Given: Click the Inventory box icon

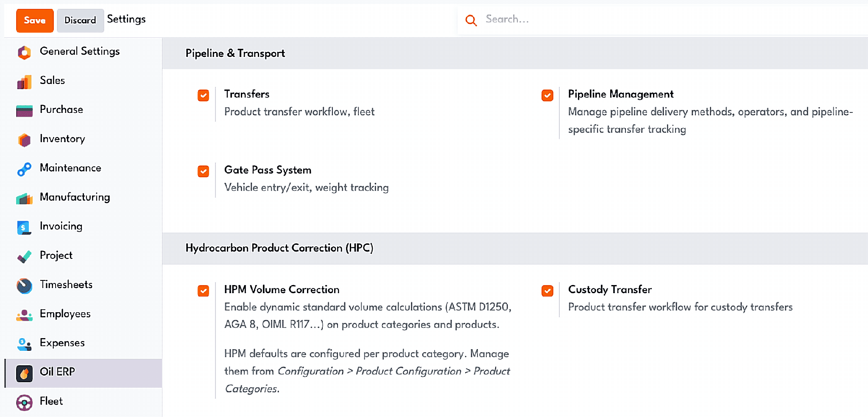Looking at the screenshot, I should point(24,140).
